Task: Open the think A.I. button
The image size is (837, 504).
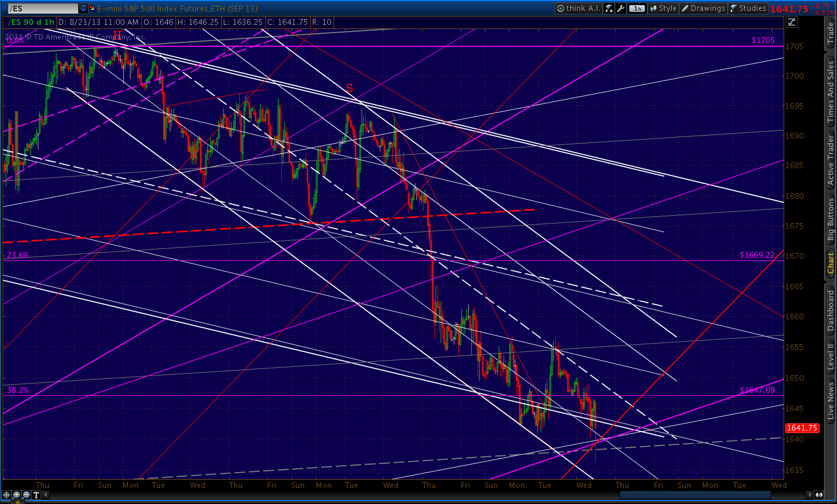Action: coord(578,8)
